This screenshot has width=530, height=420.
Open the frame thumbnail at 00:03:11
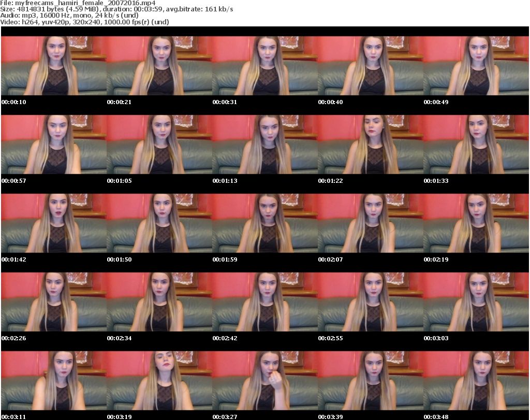coord(54,381)
